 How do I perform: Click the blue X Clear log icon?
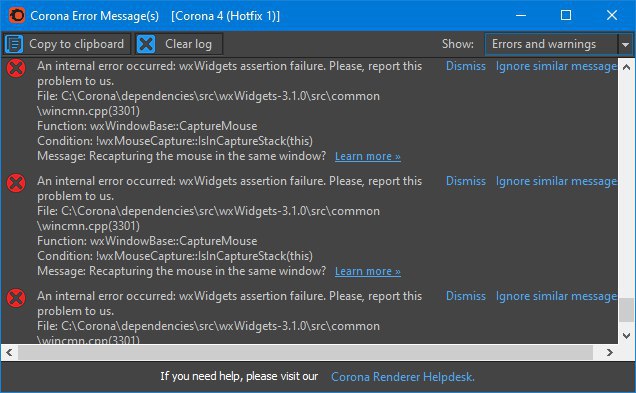pos(146,44)
